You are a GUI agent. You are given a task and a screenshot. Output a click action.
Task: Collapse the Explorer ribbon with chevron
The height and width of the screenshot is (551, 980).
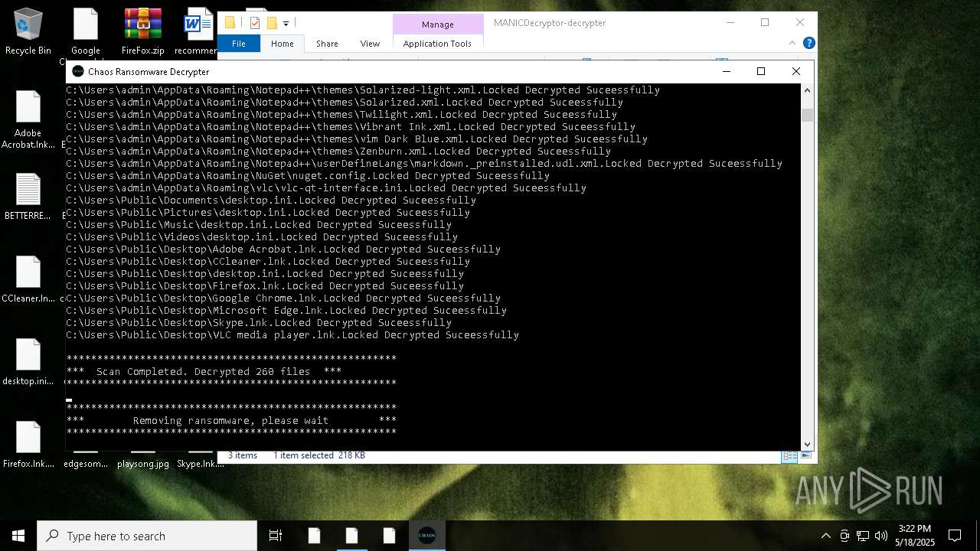[x=793, y=43]
